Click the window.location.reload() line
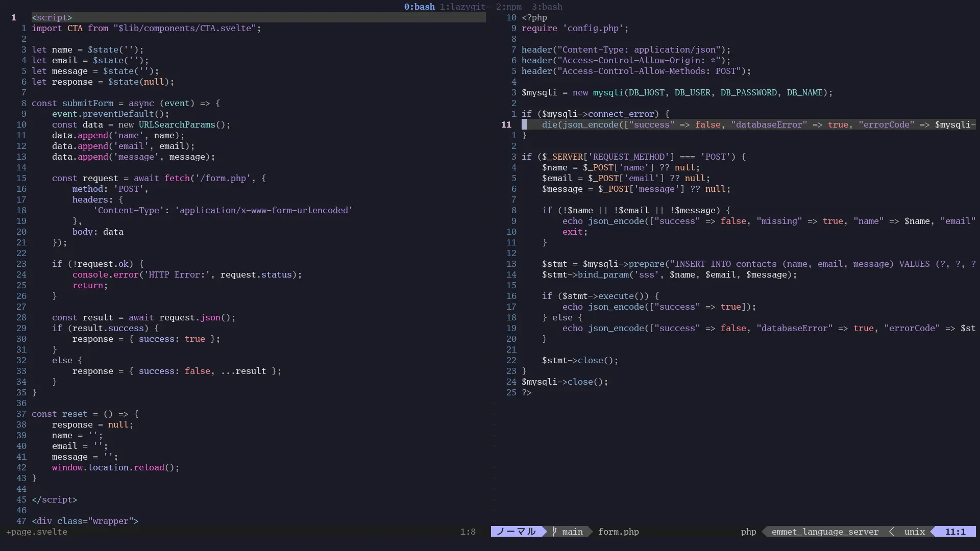The image size is (980, 551). 115,467
